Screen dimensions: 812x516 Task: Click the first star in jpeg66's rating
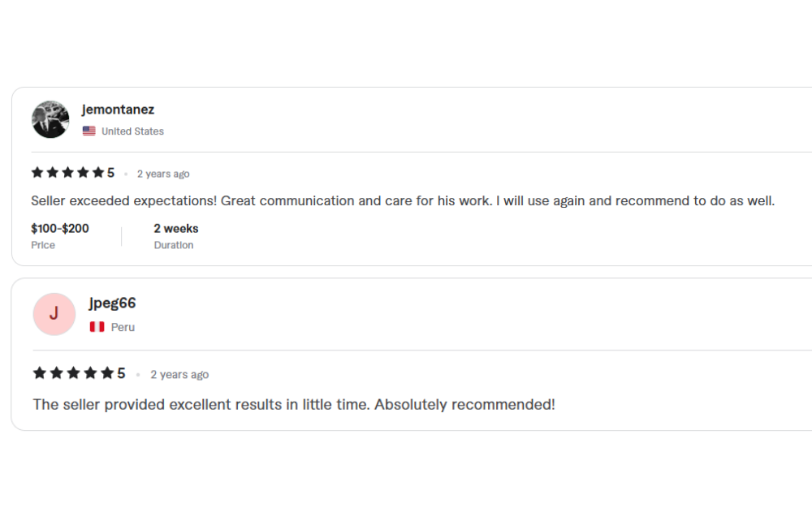pos(40,373)
